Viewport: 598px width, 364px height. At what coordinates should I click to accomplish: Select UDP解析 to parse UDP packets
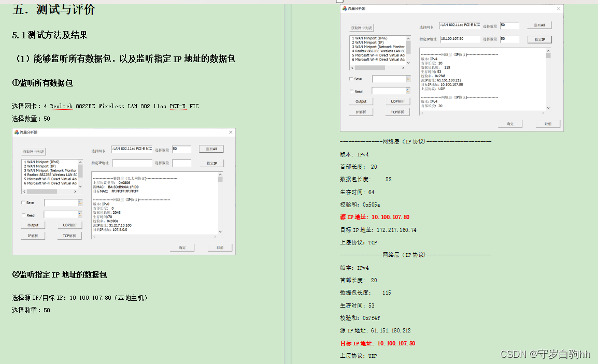point(397,101)
